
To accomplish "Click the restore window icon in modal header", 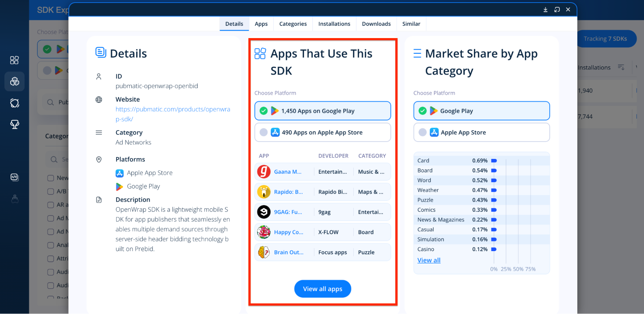I will [557, 10].
